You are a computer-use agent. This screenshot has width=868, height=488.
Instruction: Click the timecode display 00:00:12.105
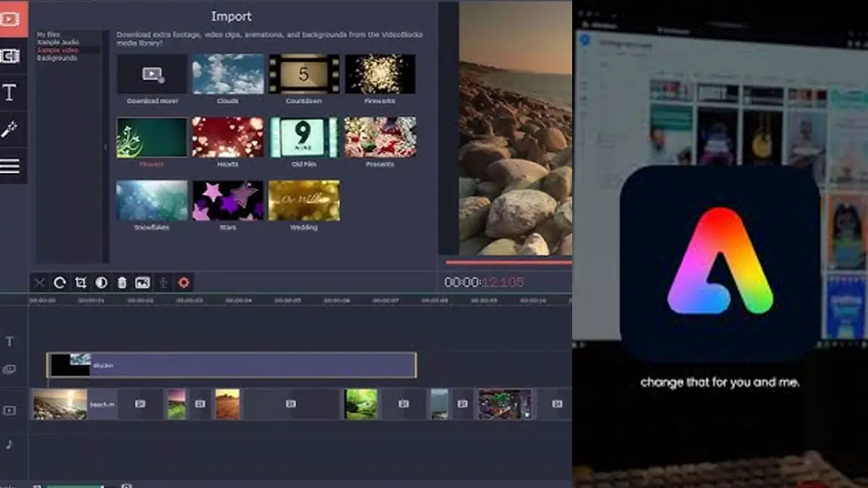(x=484, y=282)
